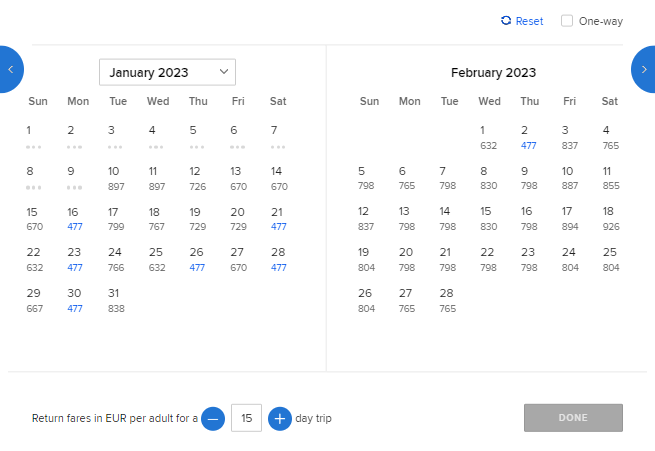
Task: Choose February 2 with fare 477
Action: 528,138
